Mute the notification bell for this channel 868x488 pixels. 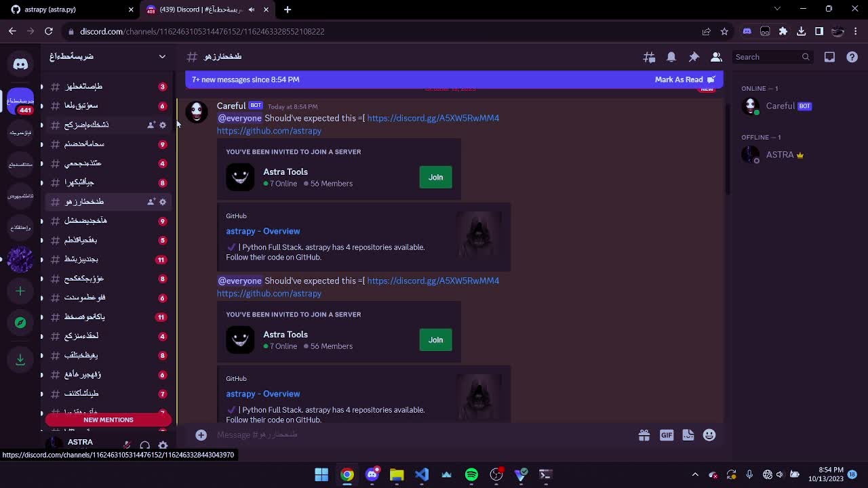[671, 56]
